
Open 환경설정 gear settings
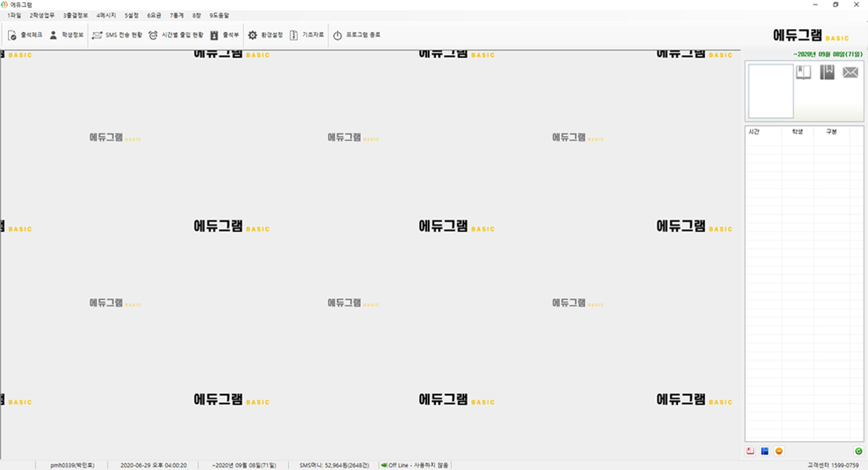(265, 35)
